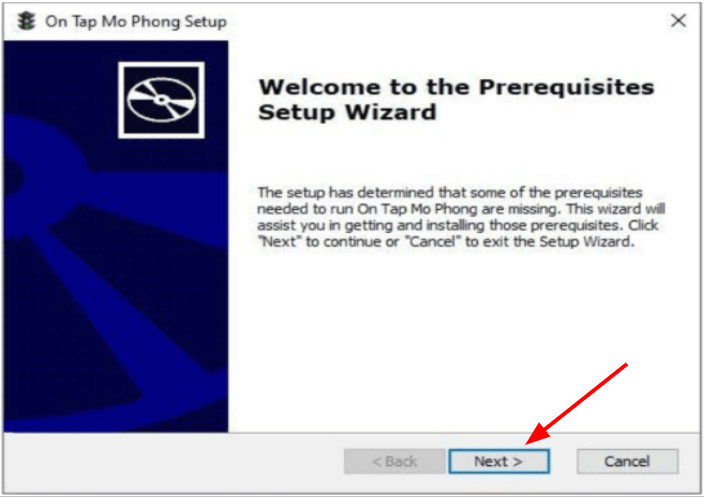Click the red arrow annotation head
Screen dimensions: 704x498
537,435
